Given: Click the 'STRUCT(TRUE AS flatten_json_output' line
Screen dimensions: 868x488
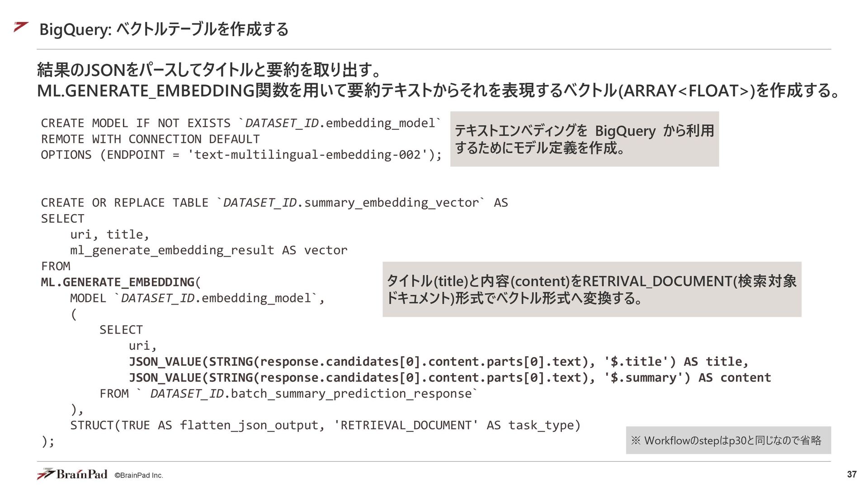Looking at the screenshot, I should [x=325, y=425].
